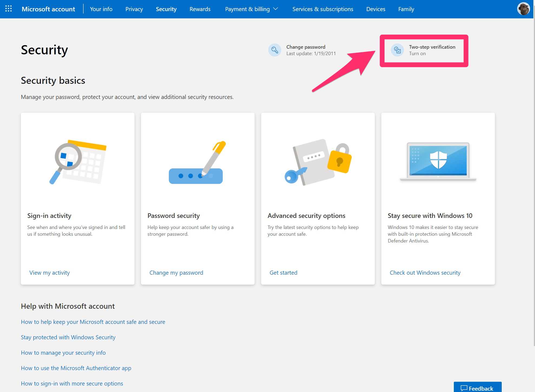Click the Change password key icon
The height and width of the screenshot is (392, 535).
(274, 50)
